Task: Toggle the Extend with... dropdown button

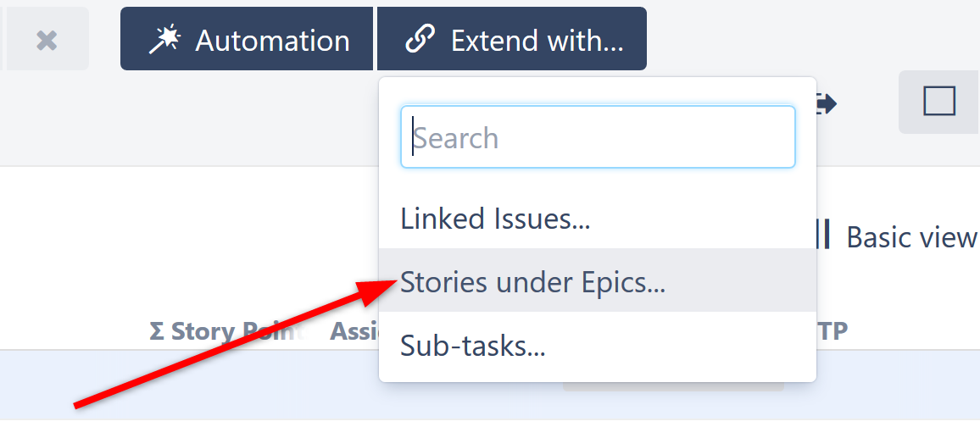Action: [x=512, y=40]
